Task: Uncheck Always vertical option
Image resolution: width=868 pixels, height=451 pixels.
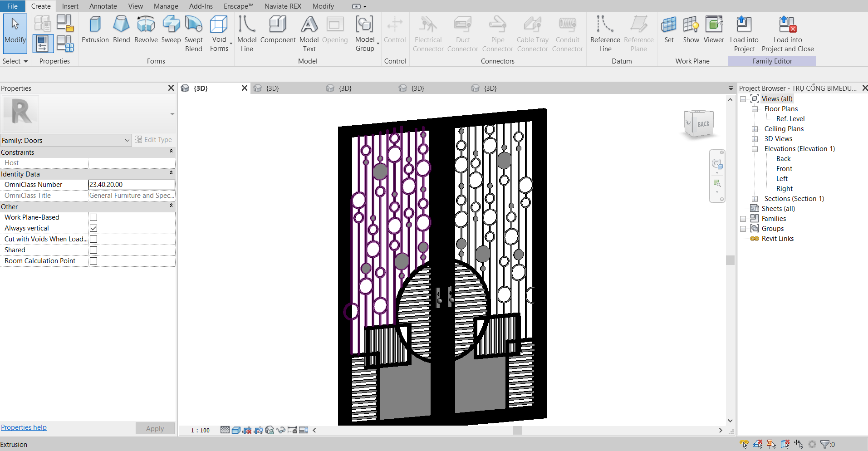Action: [93, 228]
